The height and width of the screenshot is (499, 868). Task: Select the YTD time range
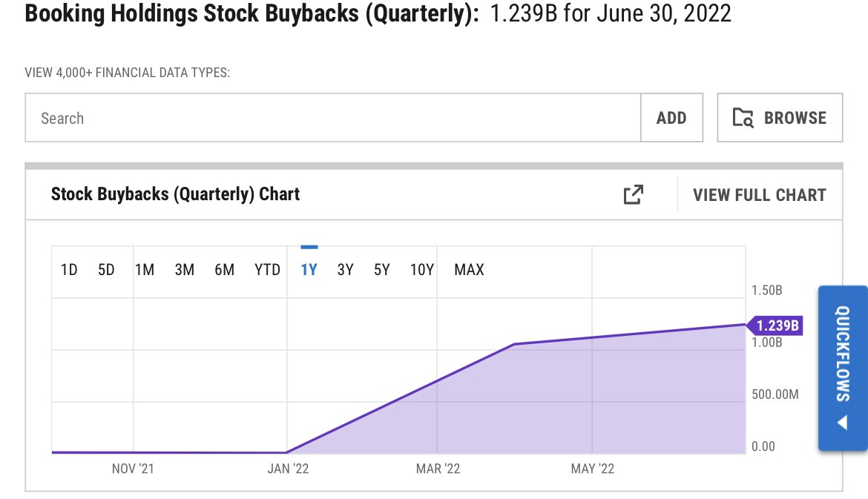tap(267, 270)
